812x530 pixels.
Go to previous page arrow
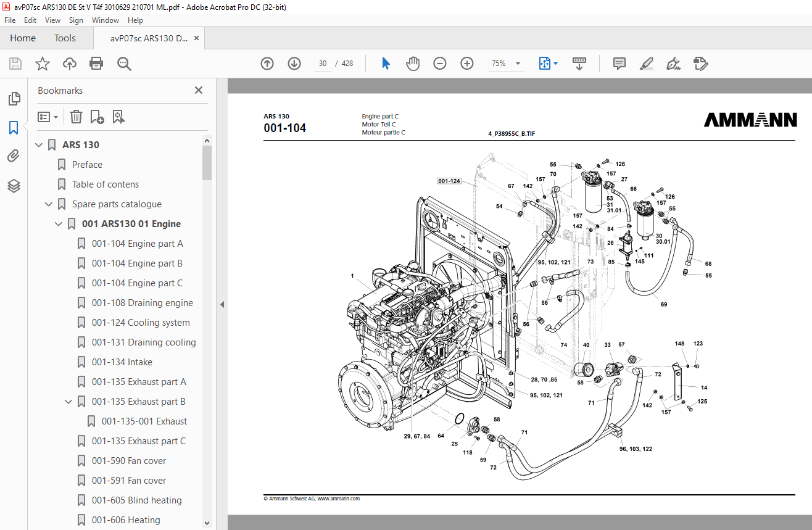[267, 64]
